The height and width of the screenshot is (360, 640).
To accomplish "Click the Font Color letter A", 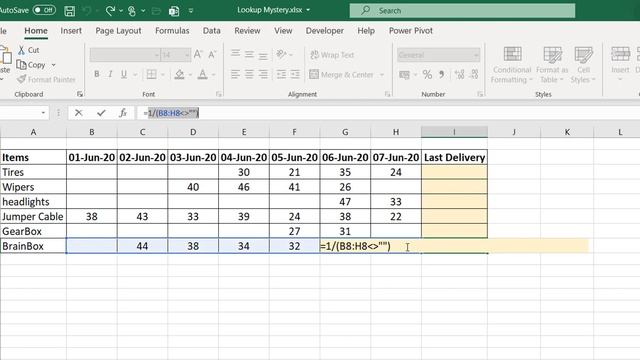I will coord(202,74).
